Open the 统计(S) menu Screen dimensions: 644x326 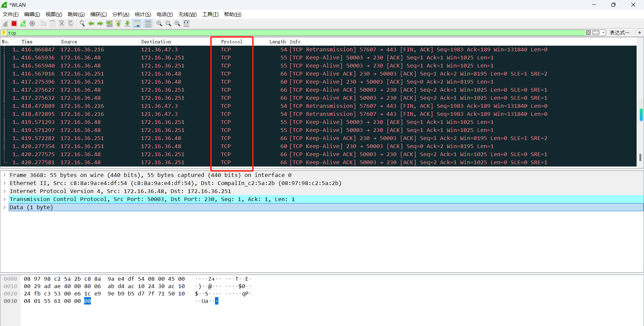143,14
